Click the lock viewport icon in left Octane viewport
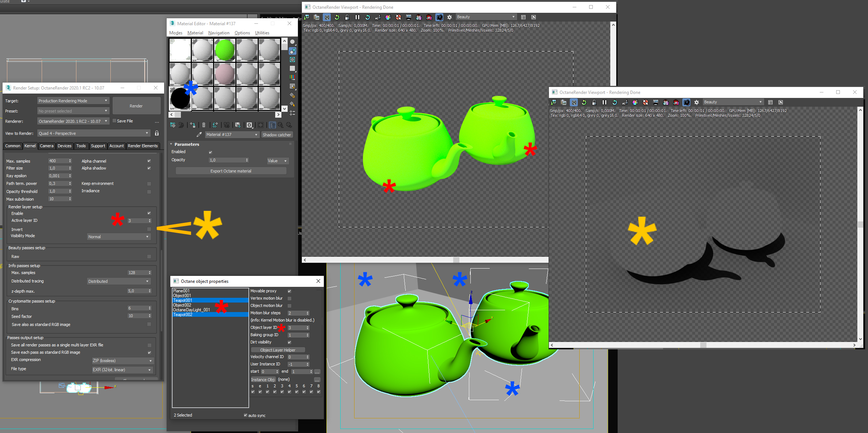The height and width of the screenshot is (433, 868). click(347, 17)
